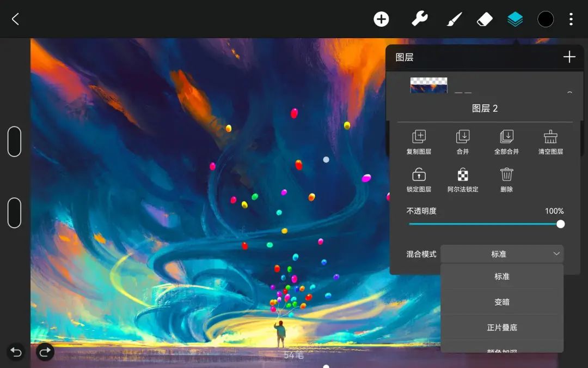The height and width of the screenshot is (368, 588).
Task: Click the 全部合并 merge all icon
Action: pyautogui.click(x=507, y=136)
